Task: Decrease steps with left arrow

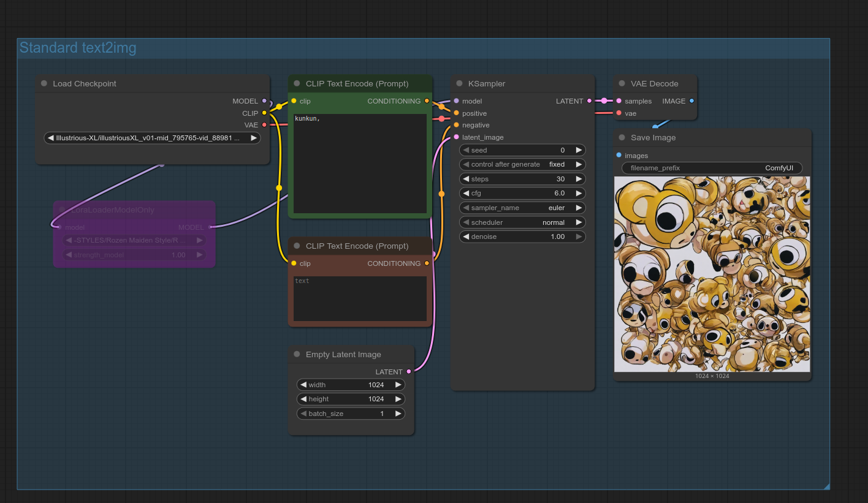Action: [x=466, y=179]
